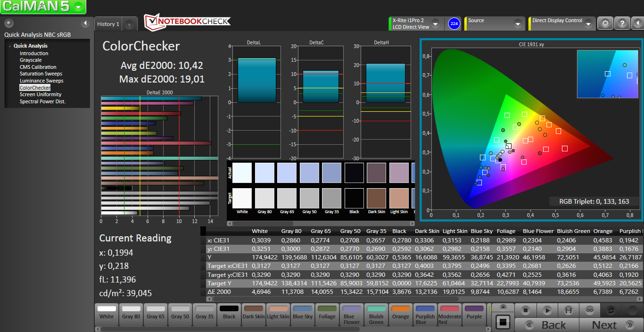Open the CalMAN 5 main menu dropdown

79,7
